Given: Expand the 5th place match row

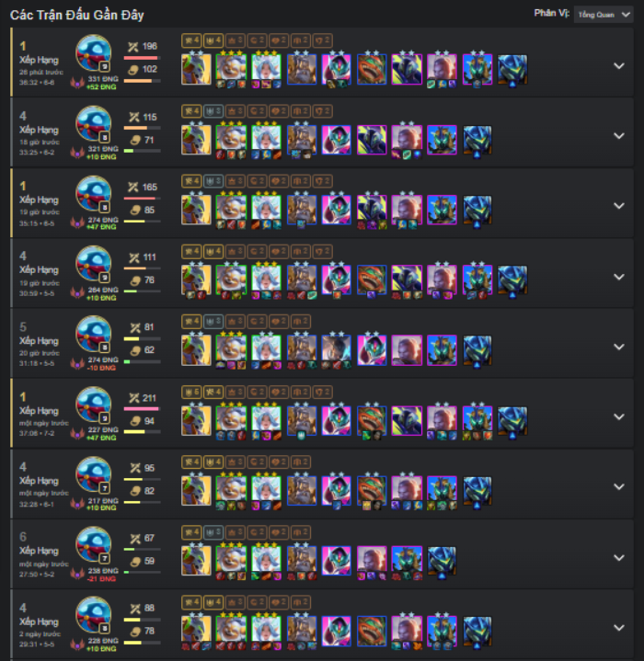Looking at the screenshot, I should (618, 347).
